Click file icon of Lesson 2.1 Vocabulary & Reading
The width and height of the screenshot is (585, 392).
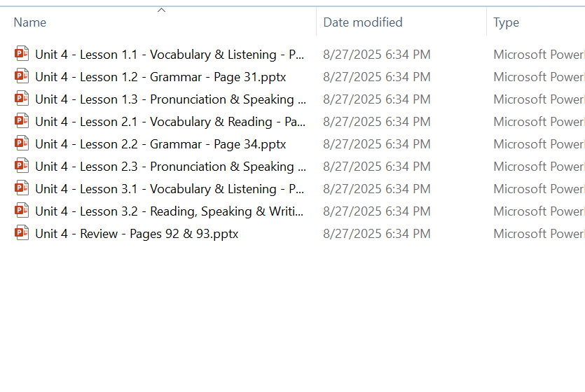(x=22, y=121)
